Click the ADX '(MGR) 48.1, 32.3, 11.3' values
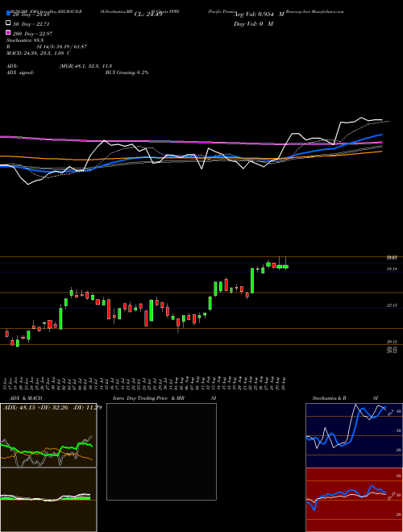403x532 pixels. (x=85, y=66)
